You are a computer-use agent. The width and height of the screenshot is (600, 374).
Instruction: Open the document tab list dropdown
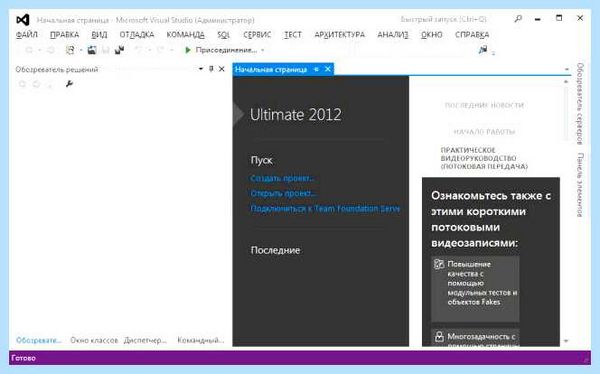(x=567, y=69)
